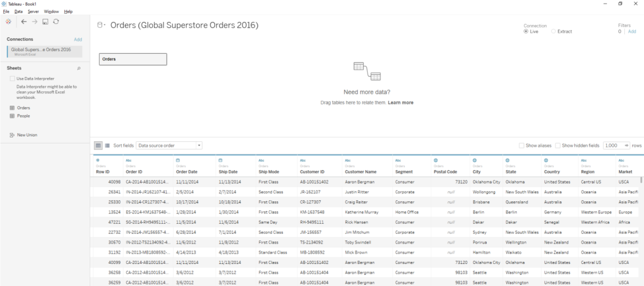The image size is (644, 286).
Task: Select the Live connection radio button
Action: pos(526,31)
